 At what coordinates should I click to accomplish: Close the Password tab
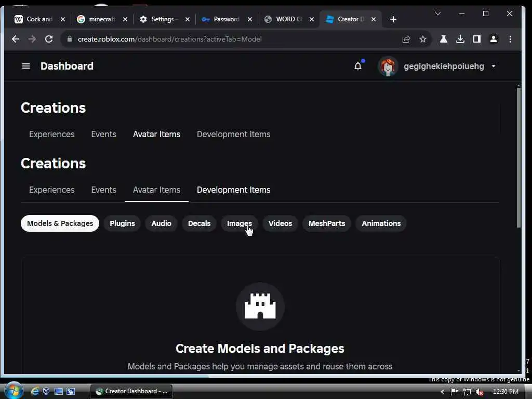tap(250, 19)
